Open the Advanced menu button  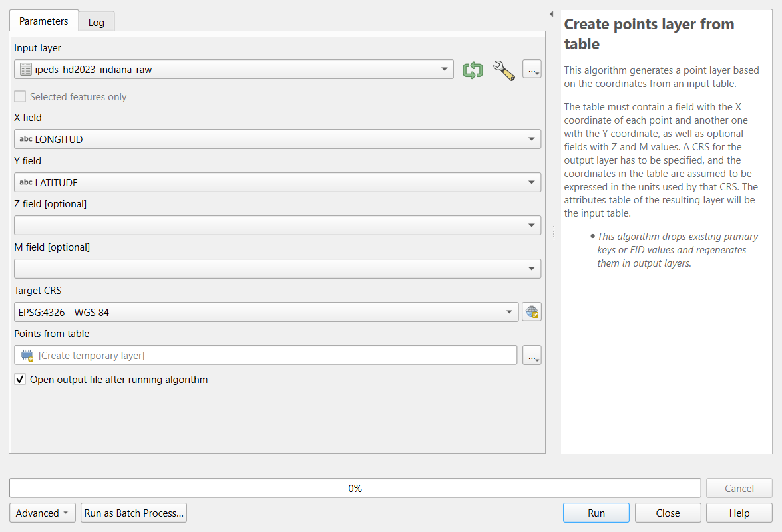click(43, 513)
